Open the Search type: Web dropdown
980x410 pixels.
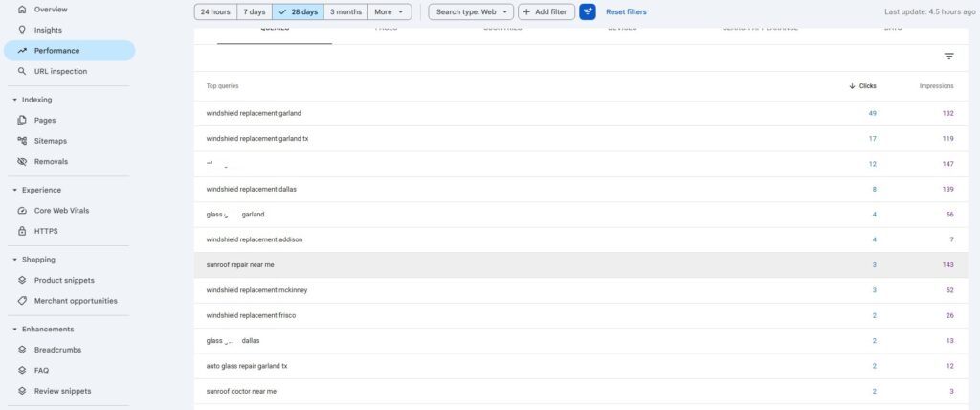click(470, 11)
